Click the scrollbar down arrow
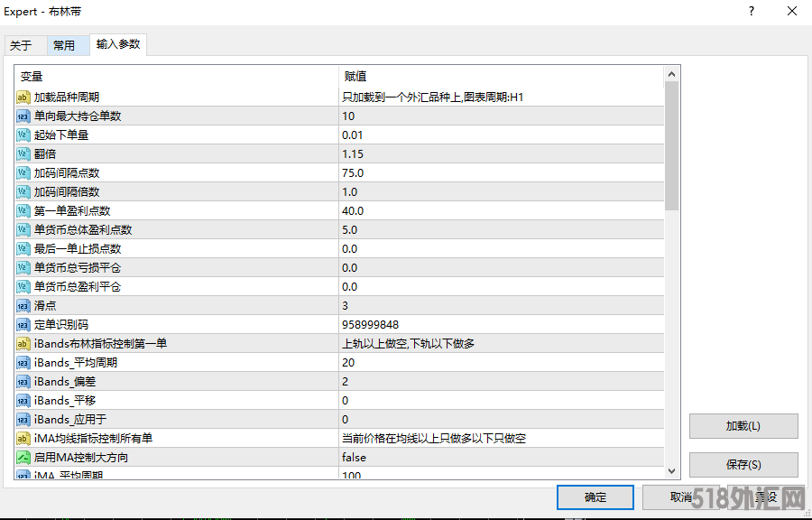812x520 pixels. coord(671,470)
